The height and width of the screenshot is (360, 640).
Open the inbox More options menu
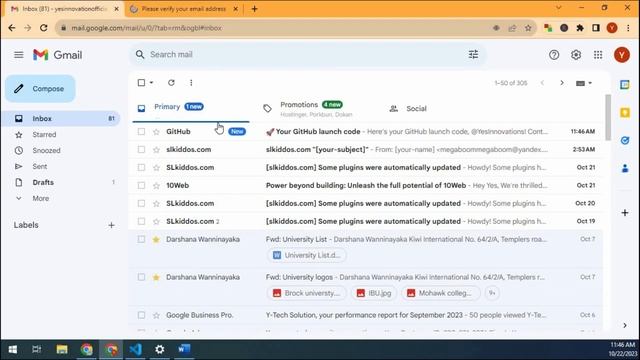191,83
